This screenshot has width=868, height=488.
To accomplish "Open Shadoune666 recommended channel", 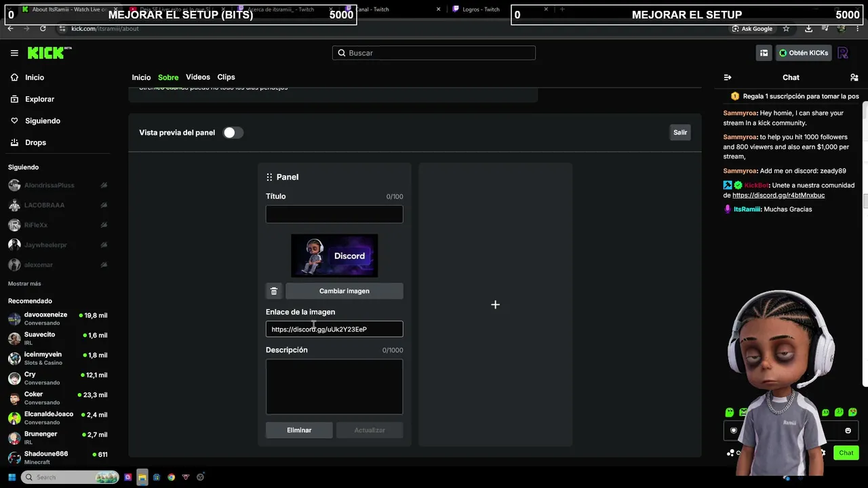I will tap(58, 457).
